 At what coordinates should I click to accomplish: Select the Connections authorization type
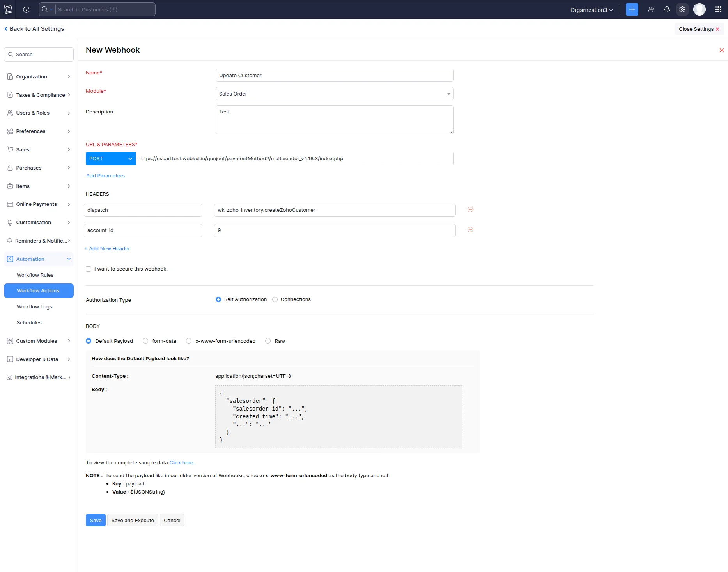[x=275, y=299]
